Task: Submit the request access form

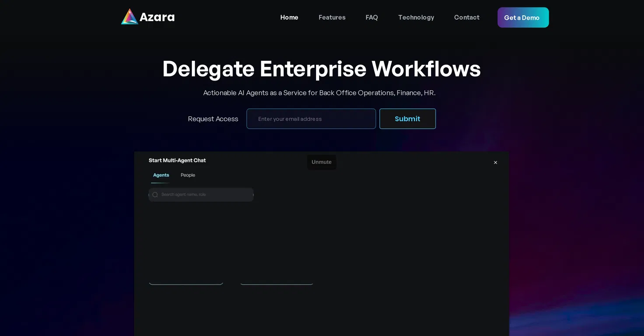Action: point(407,119)
